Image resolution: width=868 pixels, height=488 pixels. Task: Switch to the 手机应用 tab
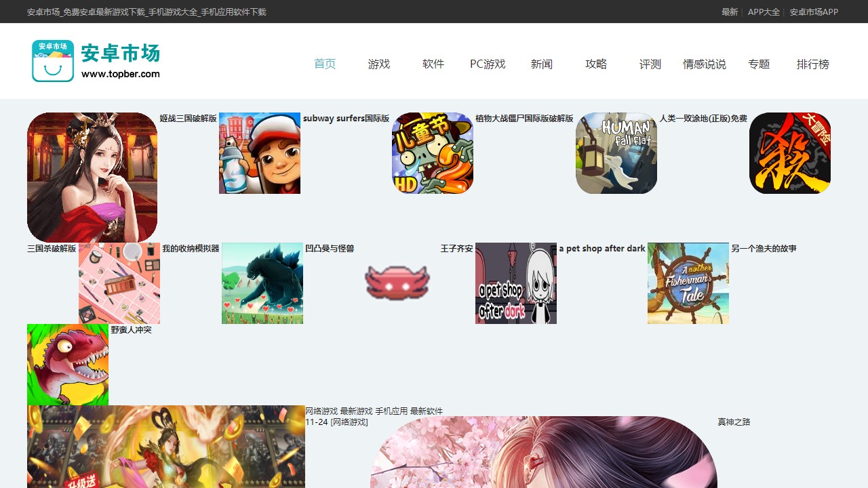[391, 411]
